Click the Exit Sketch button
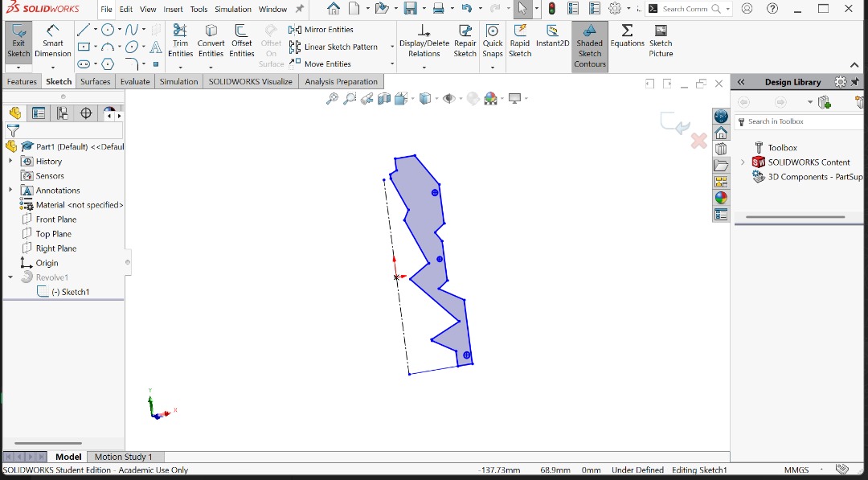The height and width of the screenshot is (480, 868). click(x=18, y=42)
